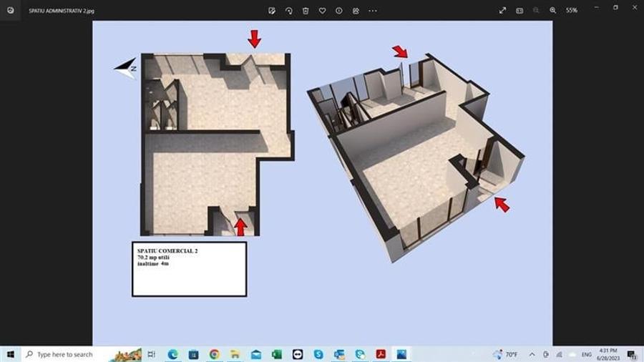Zoom out with the minus magnifier icon

(536, 11)
